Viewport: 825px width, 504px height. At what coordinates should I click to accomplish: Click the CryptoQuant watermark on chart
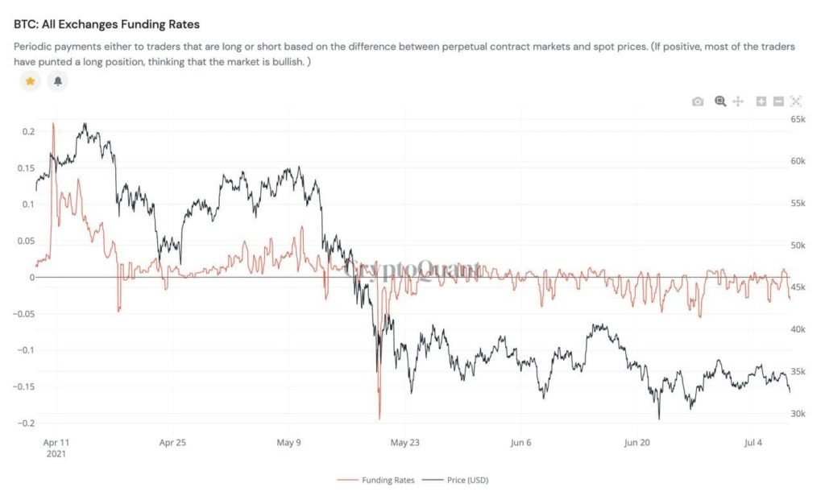[x=412, y=270]
